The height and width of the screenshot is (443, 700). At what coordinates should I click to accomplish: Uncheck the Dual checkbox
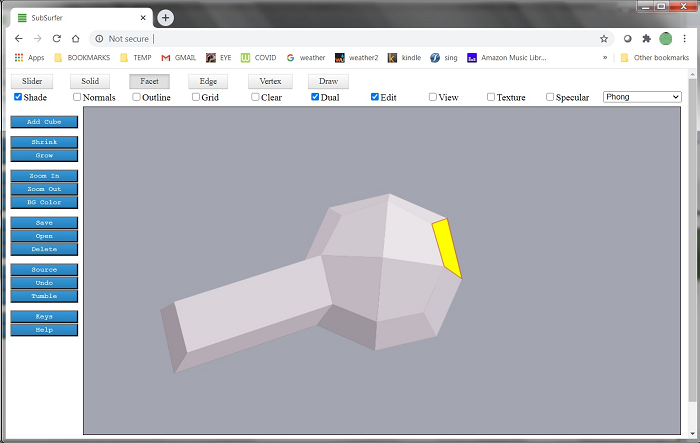point(315,97)
